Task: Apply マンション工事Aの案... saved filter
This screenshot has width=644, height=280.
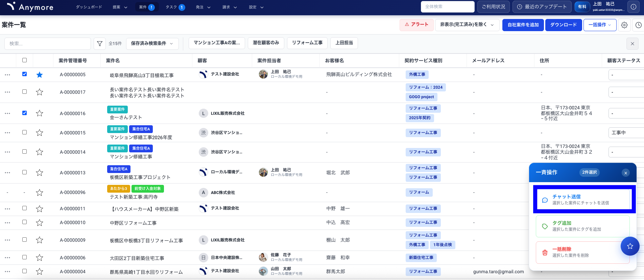Action: tap(217, 43)
